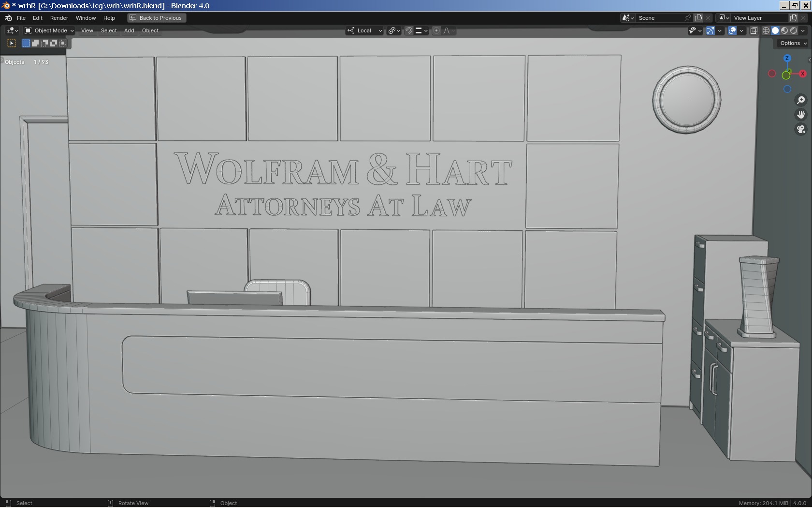This screenshot has height=508, width=812.
Task: Open the viewport Object menu
Action: [150, 30]
